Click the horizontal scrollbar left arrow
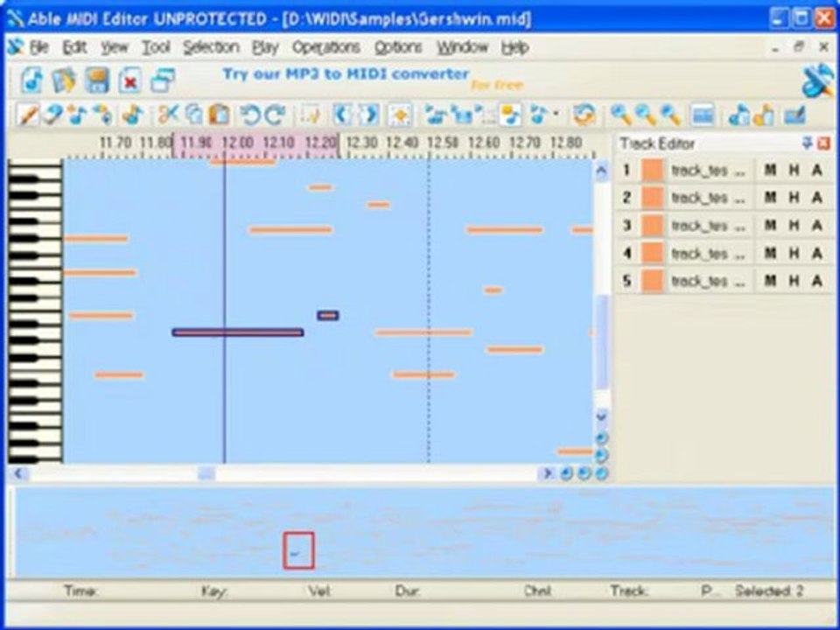The height and width of the screenshot is (630, 840). [18, 473]
